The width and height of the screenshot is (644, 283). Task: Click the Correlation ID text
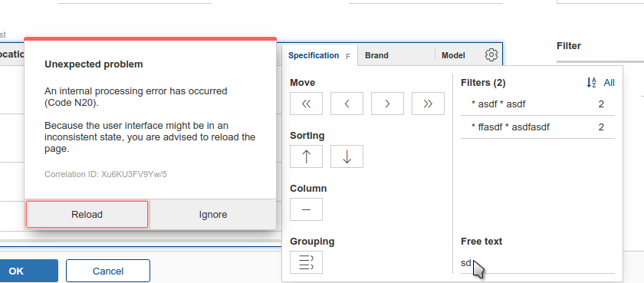[106, 174]
